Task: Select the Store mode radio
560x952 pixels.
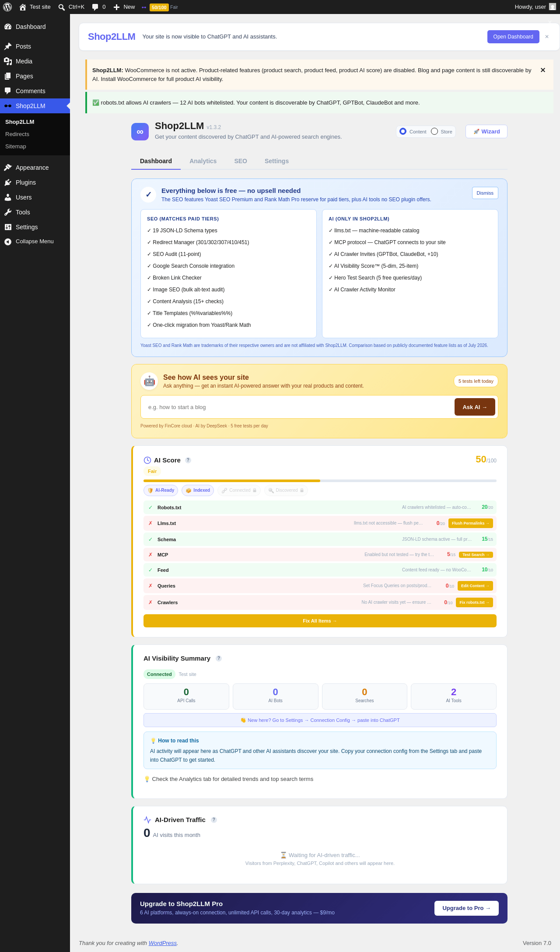Action: point(434,131)
